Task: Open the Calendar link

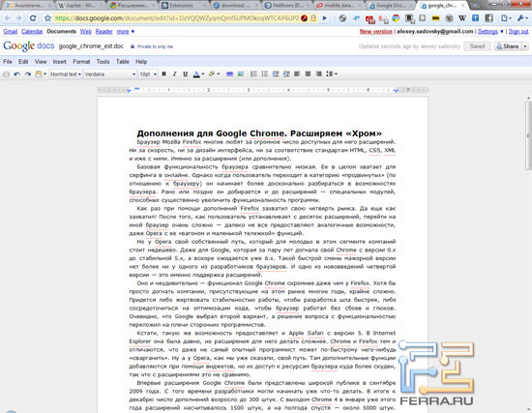Action: pyautogui.click(x=32, y=32)
